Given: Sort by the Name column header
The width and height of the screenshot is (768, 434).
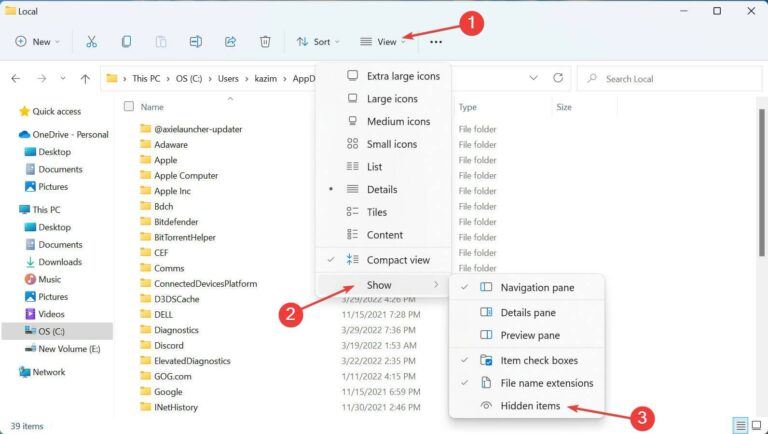Looking at the screenshot, I should click(152, 107).
